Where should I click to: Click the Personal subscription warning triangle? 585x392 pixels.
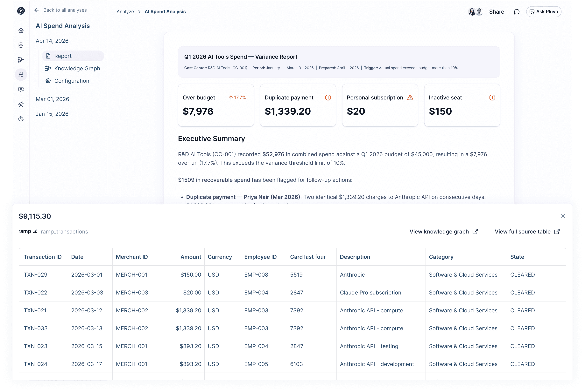click(x=410, y=98)
